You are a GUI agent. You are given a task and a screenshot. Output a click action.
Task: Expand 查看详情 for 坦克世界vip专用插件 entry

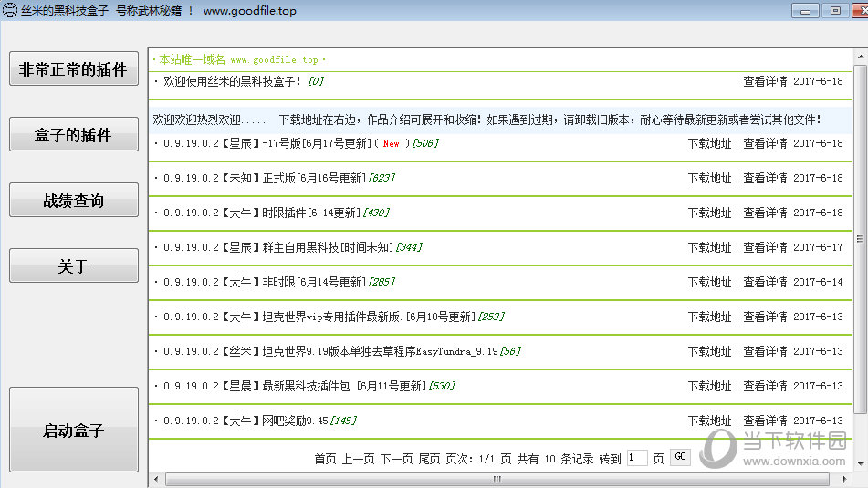click(765, 317)
